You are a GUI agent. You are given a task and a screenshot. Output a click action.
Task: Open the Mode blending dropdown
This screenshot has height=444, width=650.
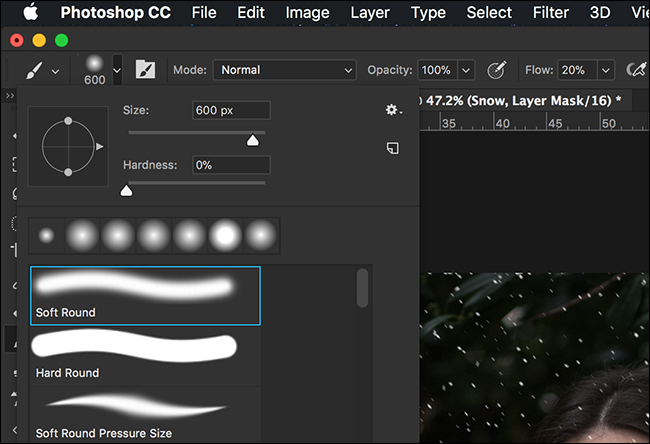[284, 70]
